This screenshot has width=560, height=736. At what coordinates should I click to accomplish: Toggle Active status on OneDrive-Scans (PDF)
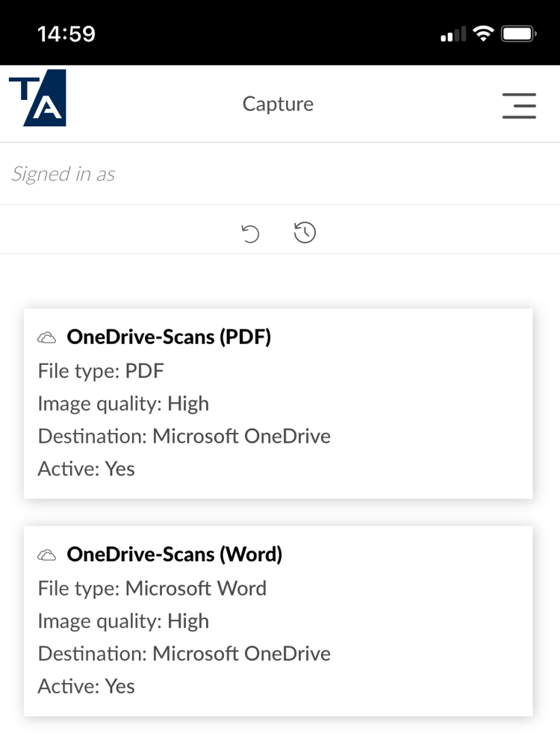click(86, 469)
